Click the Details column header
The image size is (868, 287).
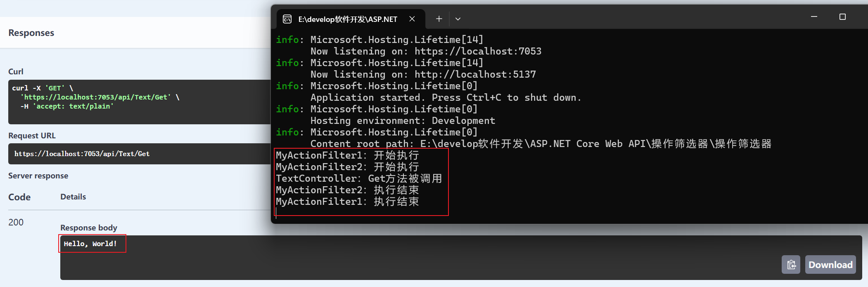(x=73, y=197)
